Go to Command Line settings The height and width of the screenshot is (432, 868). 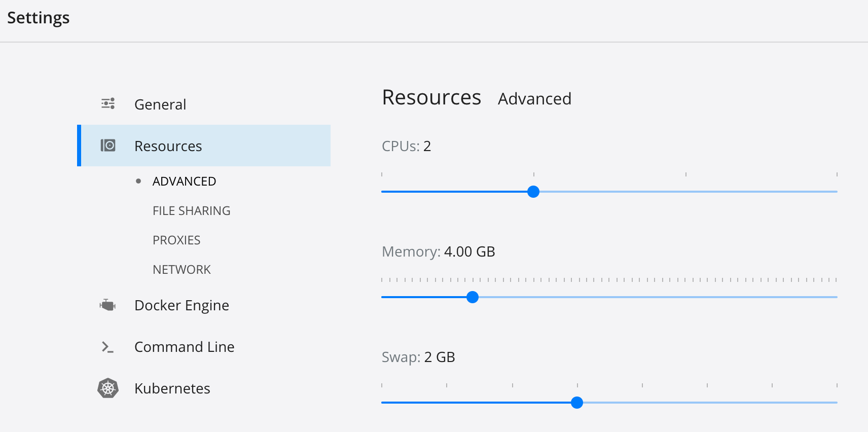184,347
